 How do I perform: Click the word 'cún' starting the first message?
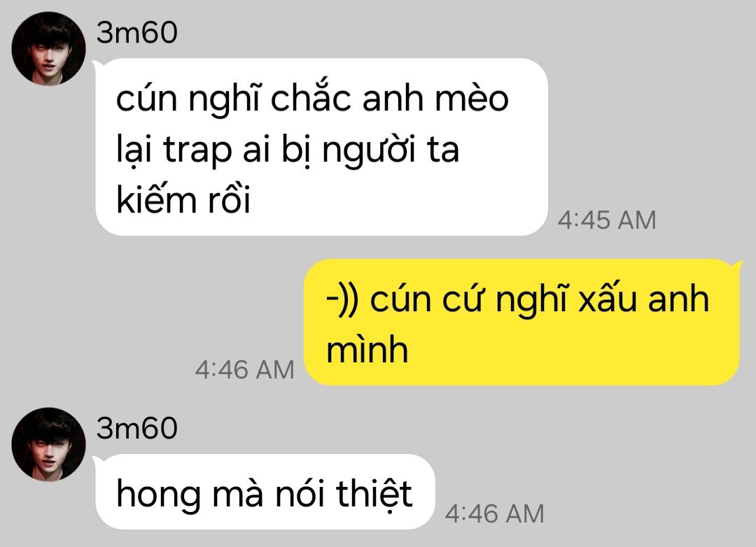tap(146, 99)
